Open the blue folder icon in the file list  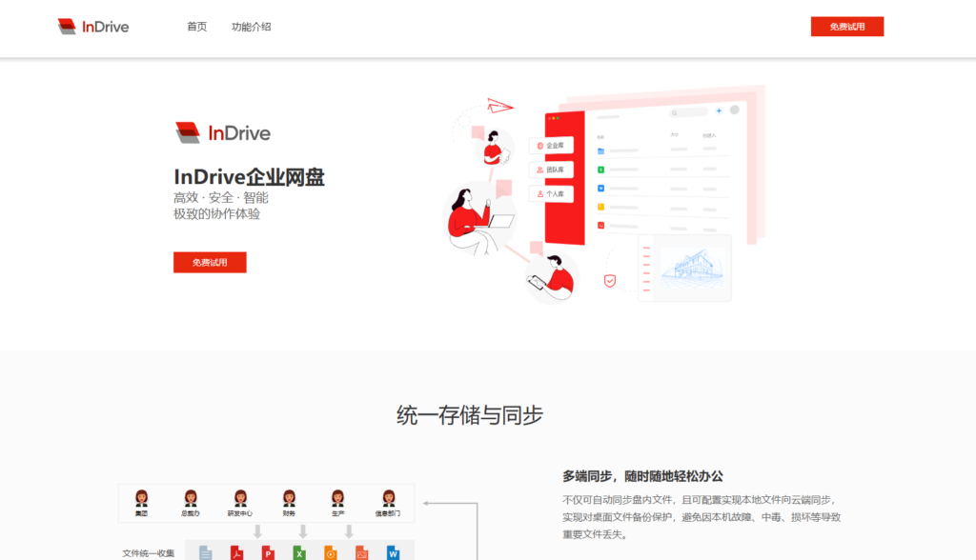click(600, 150)
